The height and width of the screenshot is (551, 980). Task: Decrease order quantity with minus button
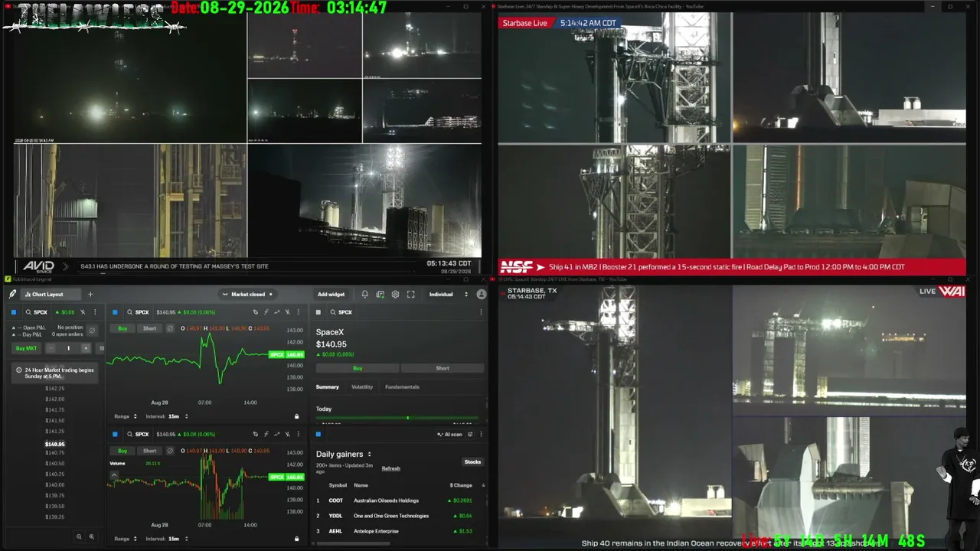[x=51, y=348]
